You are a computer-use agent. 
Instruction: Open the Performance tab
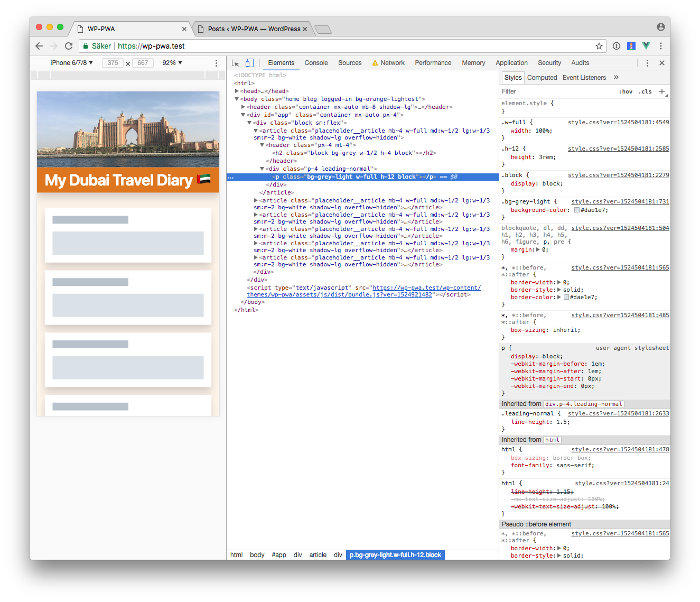[x=433, y=63]
